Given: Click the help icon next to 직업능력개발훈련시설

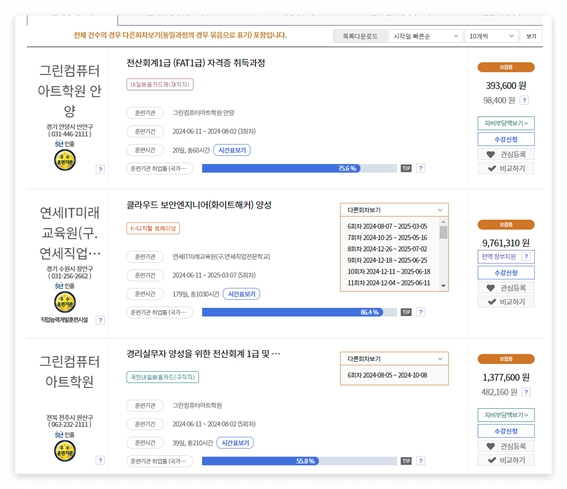Looking at the screenshot, I should pyautogui.click(x=101, y=320).
